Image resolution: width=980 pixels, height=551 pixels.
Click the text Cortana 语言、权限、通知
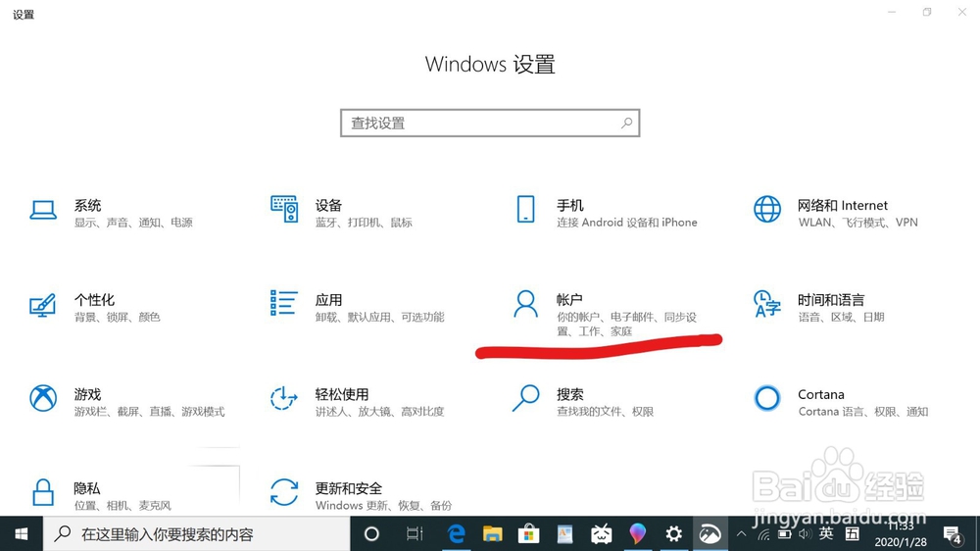click(x=863, y=412)
